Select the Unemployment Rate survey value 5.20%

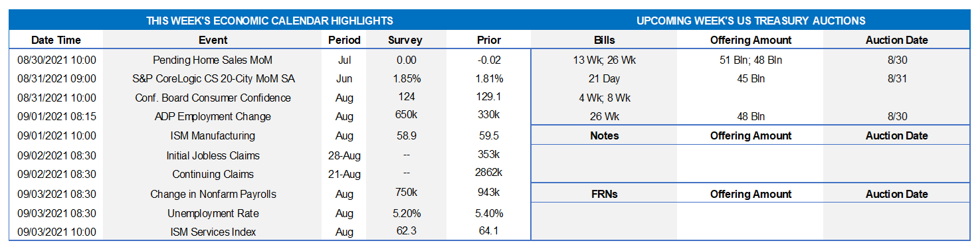pos(406,213)
